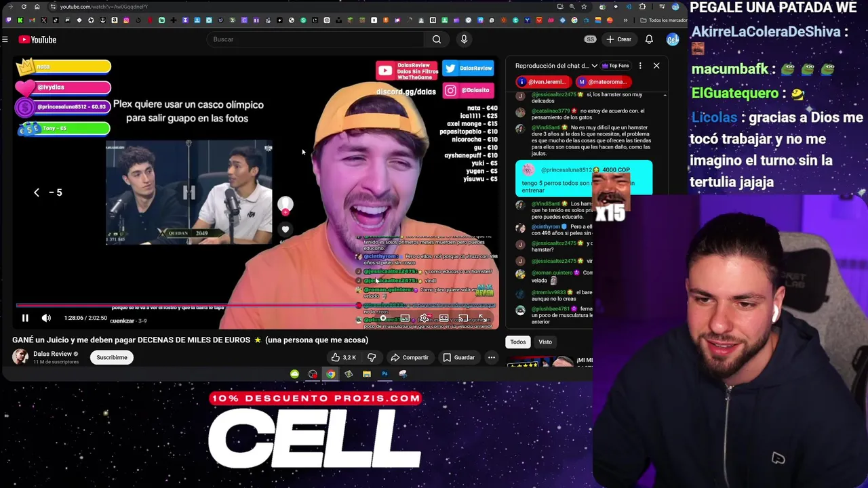The width and height of the screenshot is (868, 488).
Task: Dislike the video
Action: [372, 357]
